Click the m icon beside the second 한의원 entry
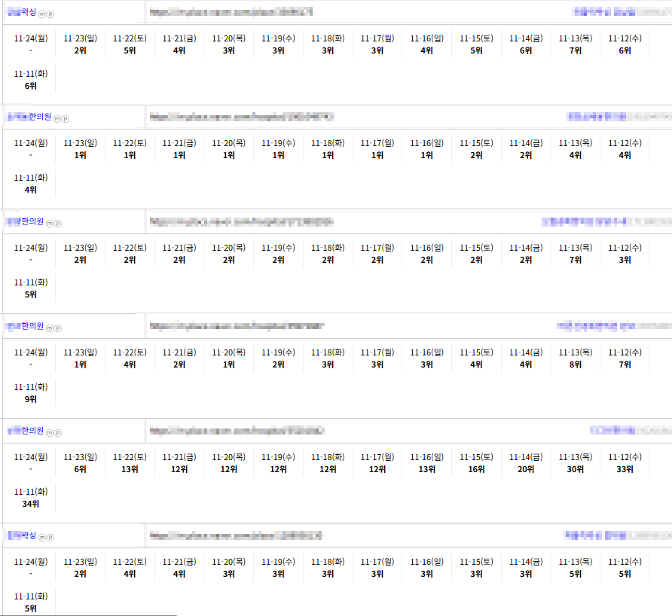Viewport: 672px width, 616px height. [50, 223]
